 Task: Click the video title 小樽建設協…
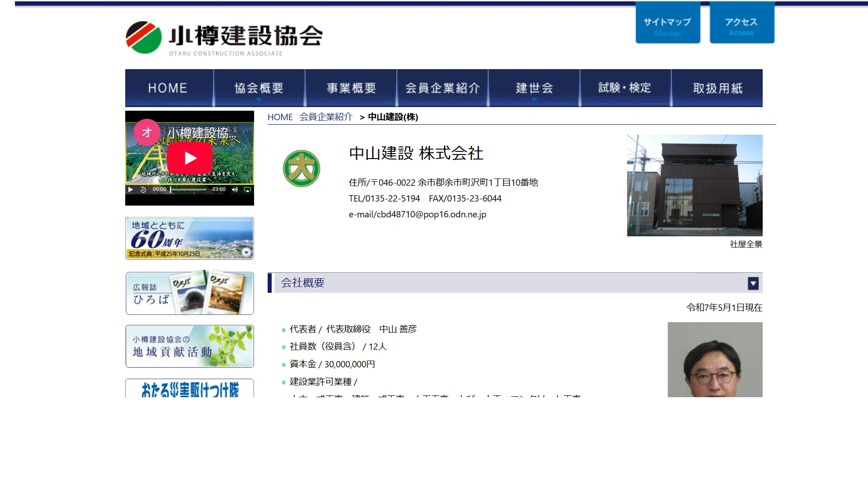[202, 133]
